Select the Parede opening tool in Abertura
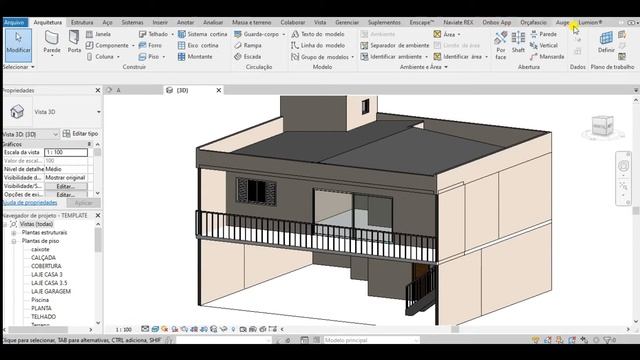Image resolution: width=640 pixels, height=360 pixels. pos(543,34)
